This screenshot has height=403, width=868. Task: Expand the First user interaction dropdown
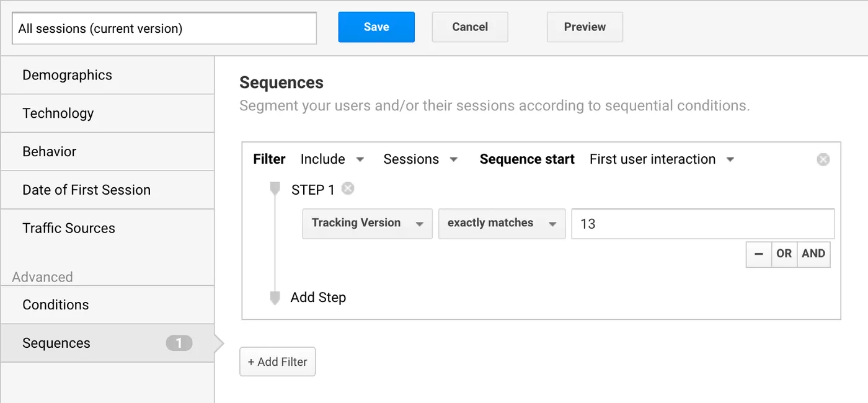pos(662,159)
